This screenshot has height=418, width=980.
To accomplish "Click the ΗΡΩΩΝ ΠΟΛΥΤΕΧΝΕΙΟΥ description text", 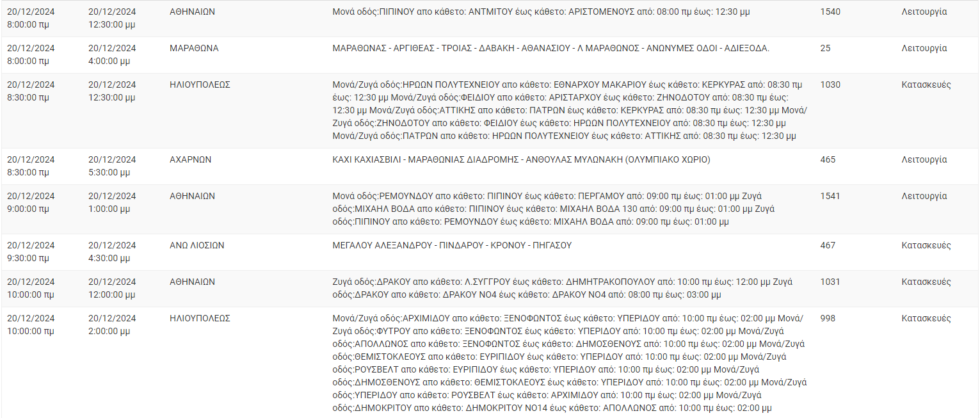I will [x=570, y=111].
